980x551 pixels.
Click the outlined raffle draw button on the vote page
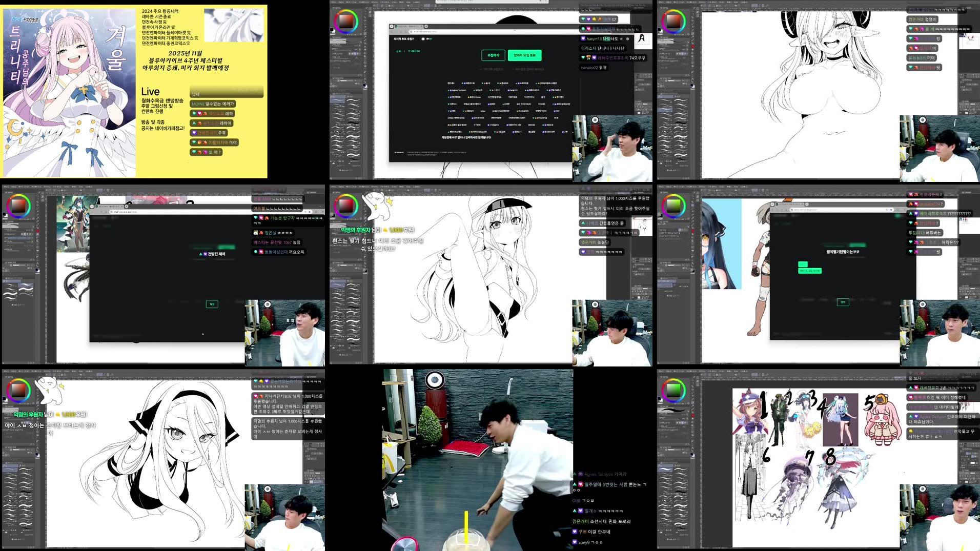[x=493, y=55]
